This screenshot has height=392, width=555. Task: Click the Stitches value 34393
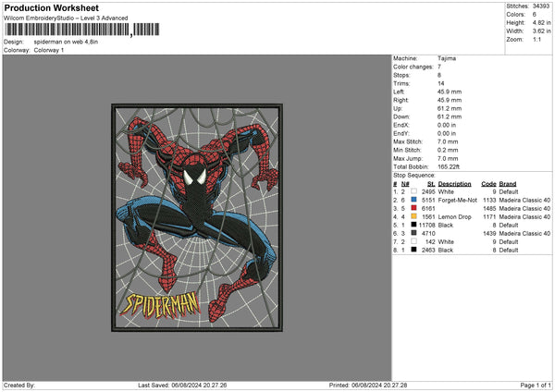coord(541,6)
